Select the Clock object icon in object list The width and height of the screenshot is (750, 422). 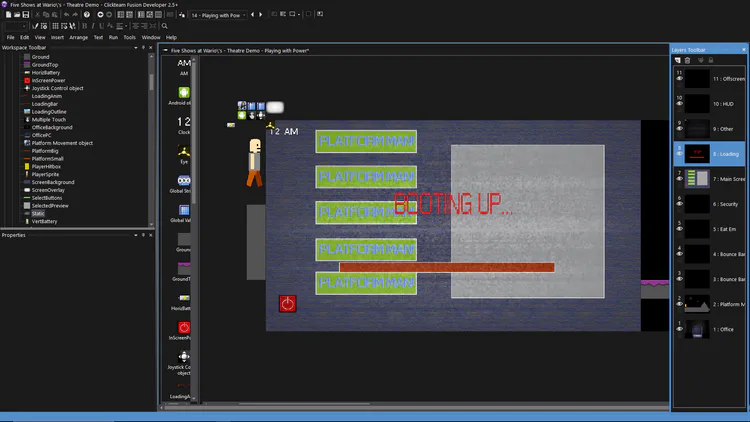coord(184,122)
